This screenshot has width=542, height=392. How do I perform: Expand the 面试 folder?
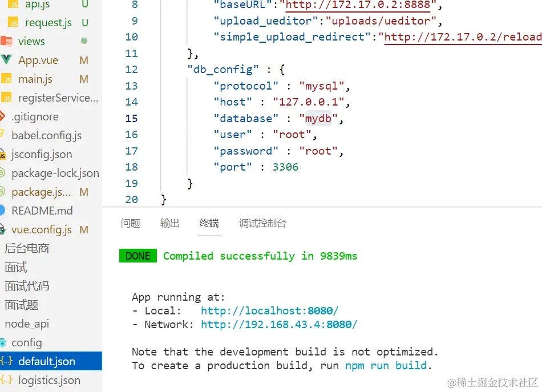pyautogui.click(x=15, y=268)
